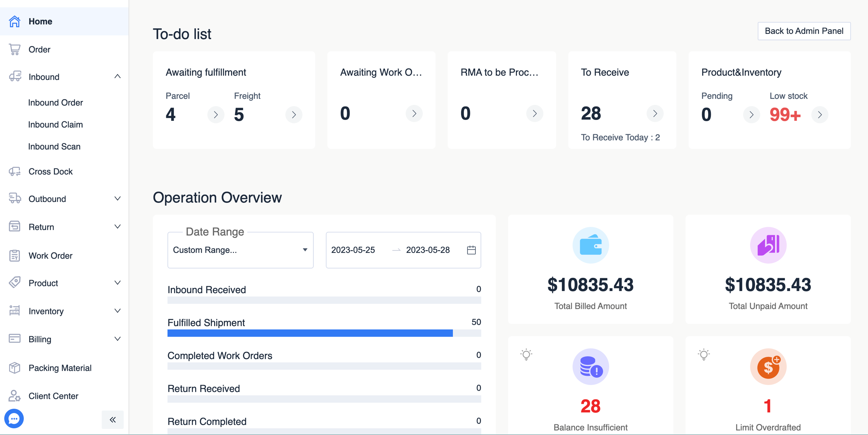Open Inbound Scan submenu item
Screen dimensions: 868x435
tap(54, 146)
